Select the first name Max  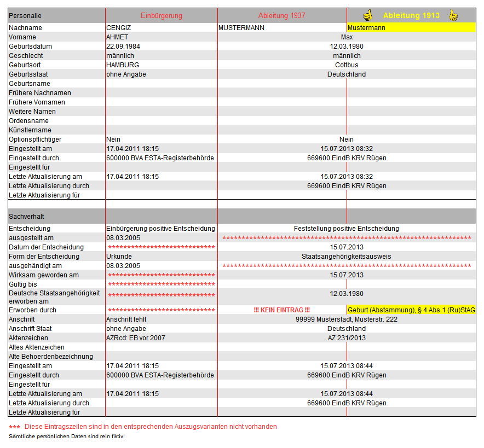pyautogui.click(x=347, y=37)
